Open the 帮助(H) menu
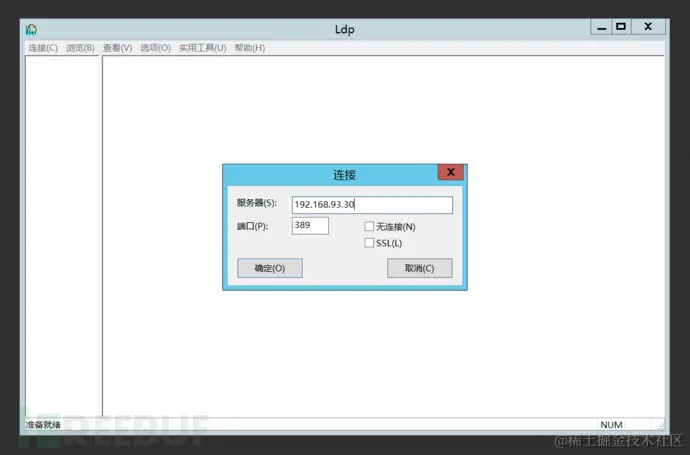 [x=250, y=48]
